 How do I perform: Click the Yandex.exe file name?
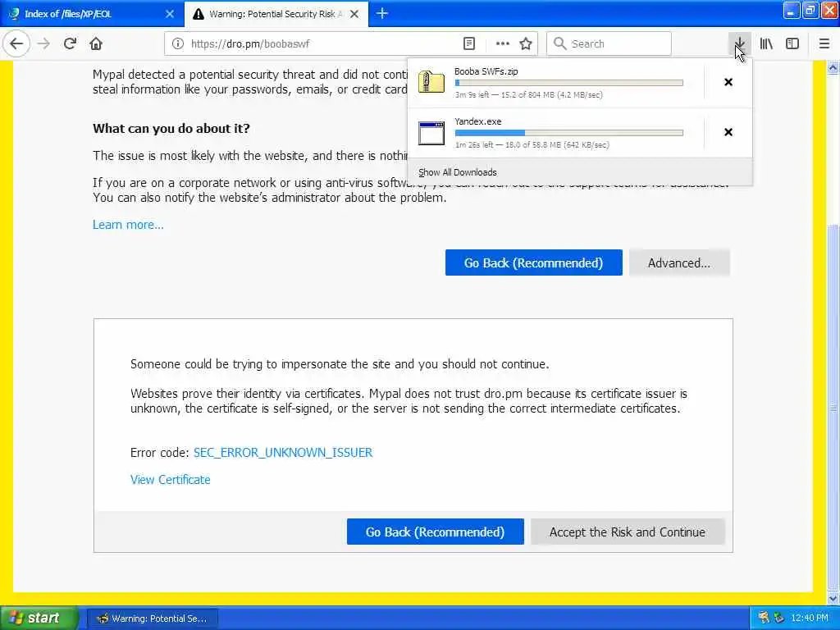coord(478,121)
